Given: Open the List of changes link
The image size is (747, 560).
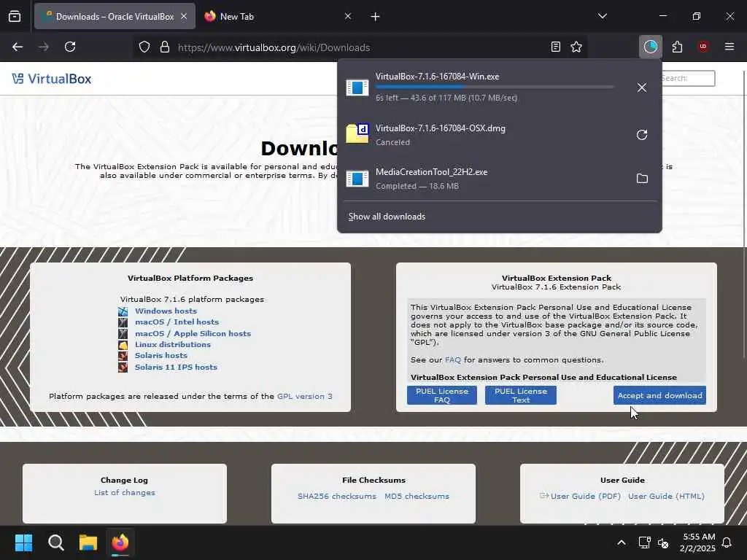Looking at the screenshot, I should coord(124,492).
